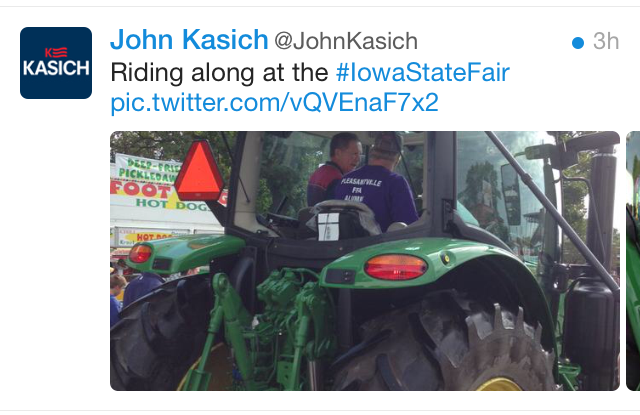Select the tweet text "Riding along at the"

point(219,73)
